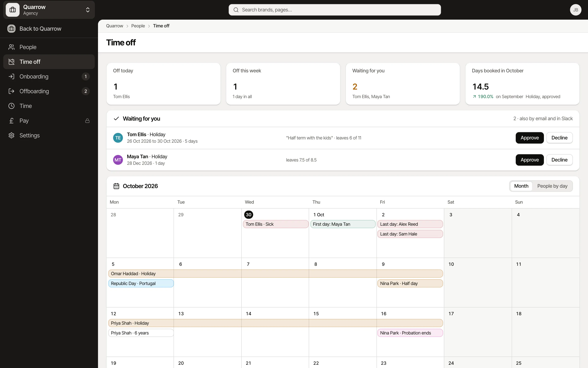Viewport: 588px width, 368px height.
Task: Open the Onboarding section
Action: [49, 76]
